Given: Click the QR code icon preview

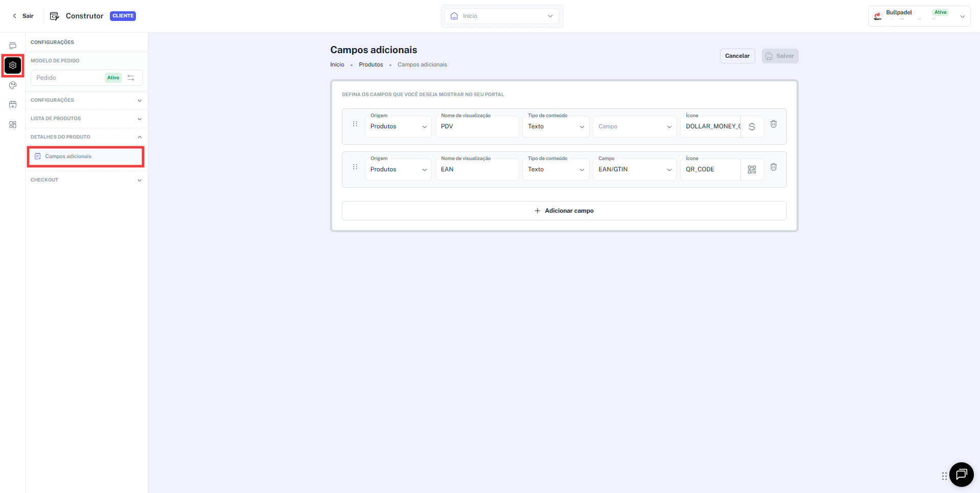Looking at the screenshot, I should pyautogui.click(x=752, y=169).
